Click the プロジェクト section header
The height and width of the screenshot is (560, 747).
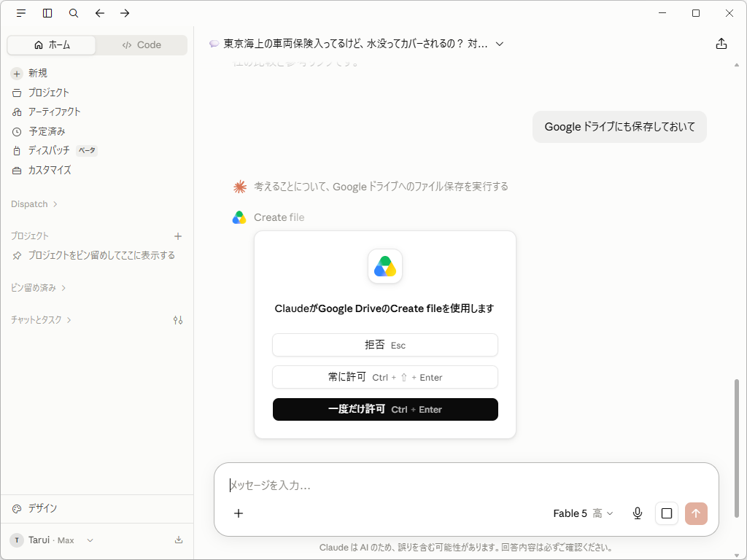click(x=29, y=236)
